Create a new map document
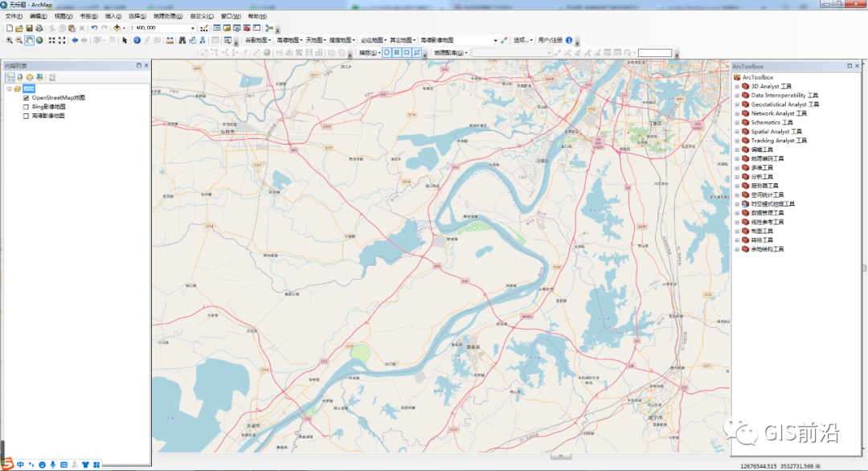The height and width of the screenshot is (471, 868). (x=10, y=27)
